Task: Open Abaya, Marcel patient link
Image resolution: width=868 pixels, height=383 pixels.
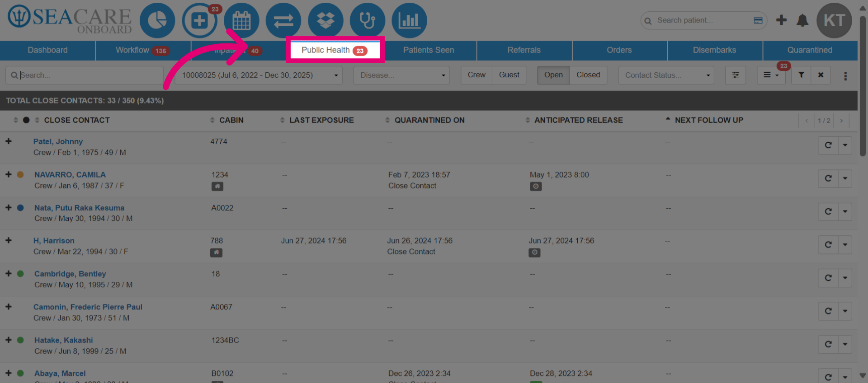Action: (x=60, y=374)
